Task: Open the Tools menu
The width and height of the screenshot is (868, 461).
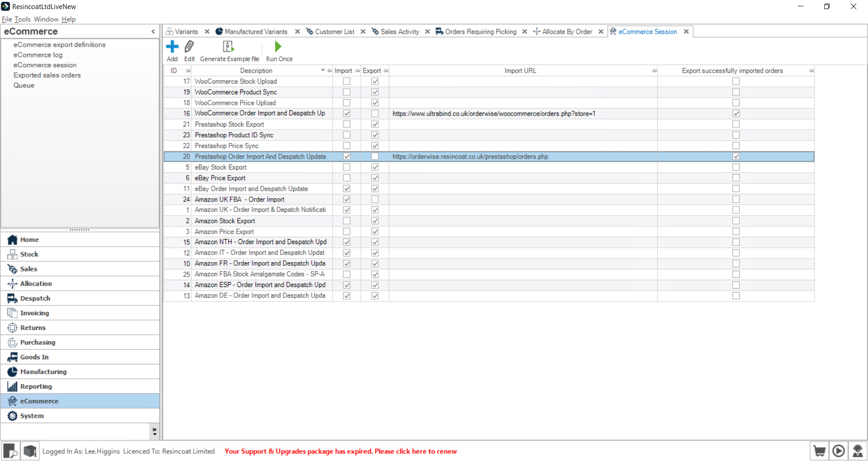Action: pyautogui.click(x=23, y=19)
